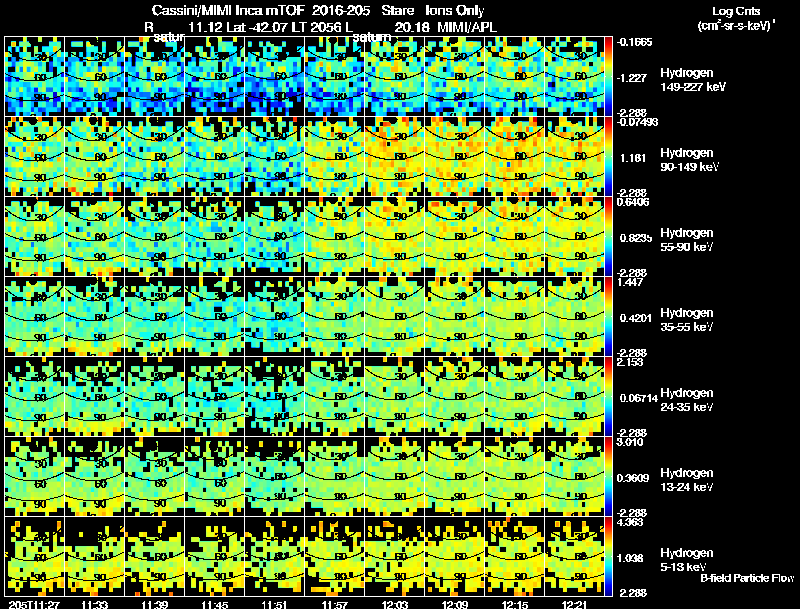Click the 'Log Cnts' colorbar heading
The image size is (800, 609).
point(736,11)
